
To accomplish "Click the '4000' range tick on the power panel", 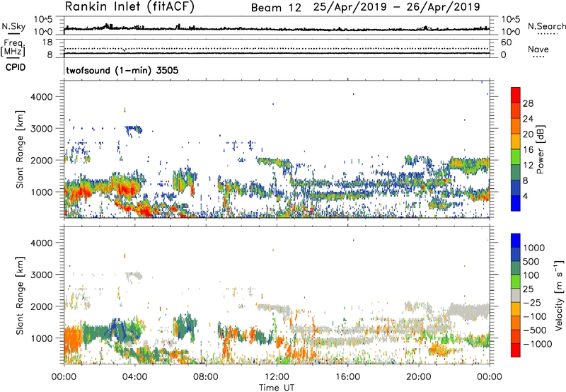I will point(42,97).
